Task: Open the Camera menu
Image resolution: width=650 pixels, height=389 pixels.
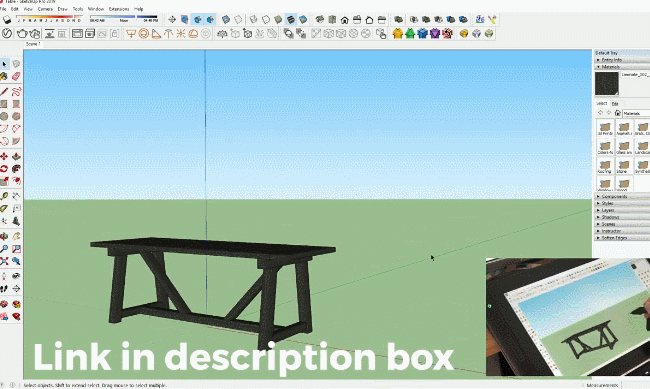Action: tap(45, 9)
